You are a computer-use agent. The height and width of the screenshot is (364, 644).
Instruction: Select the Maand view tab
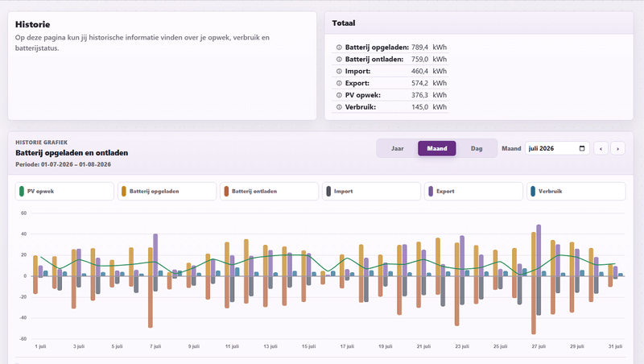tap(437, 148)
